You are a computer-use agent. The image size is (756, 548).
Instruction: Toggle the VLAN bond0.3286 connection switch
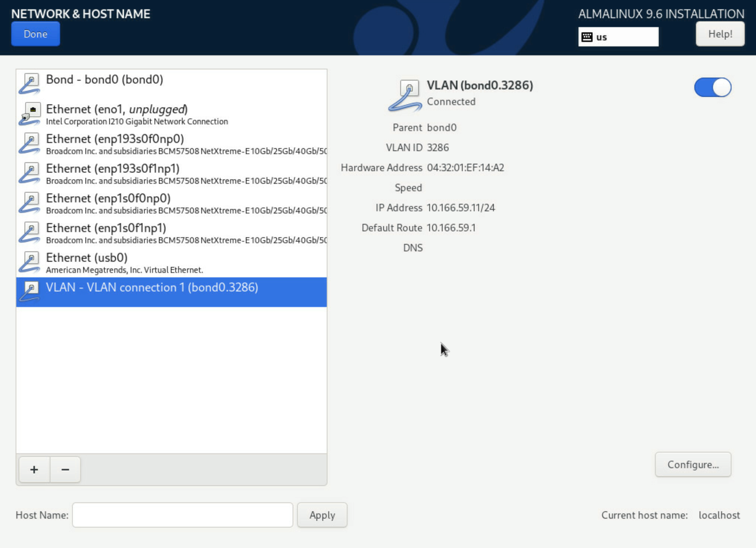[713, 87]
